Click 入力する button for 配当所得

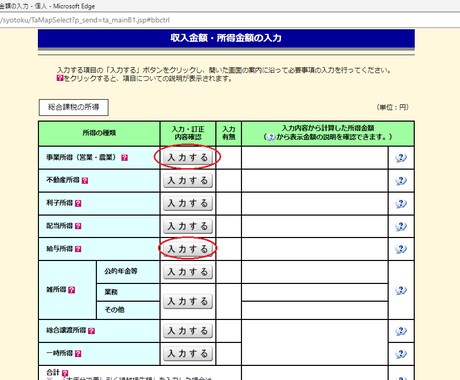188,226
